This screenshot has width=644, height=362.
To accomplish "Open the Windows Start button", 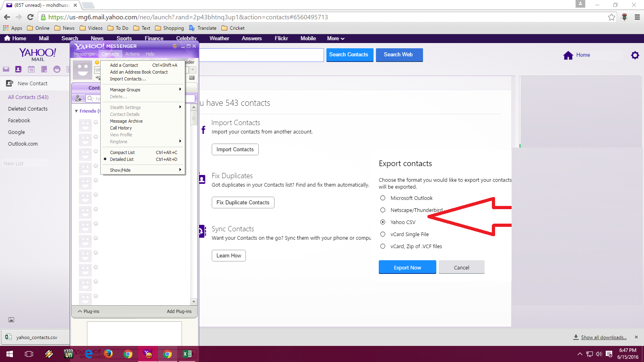I will (10, 354).
